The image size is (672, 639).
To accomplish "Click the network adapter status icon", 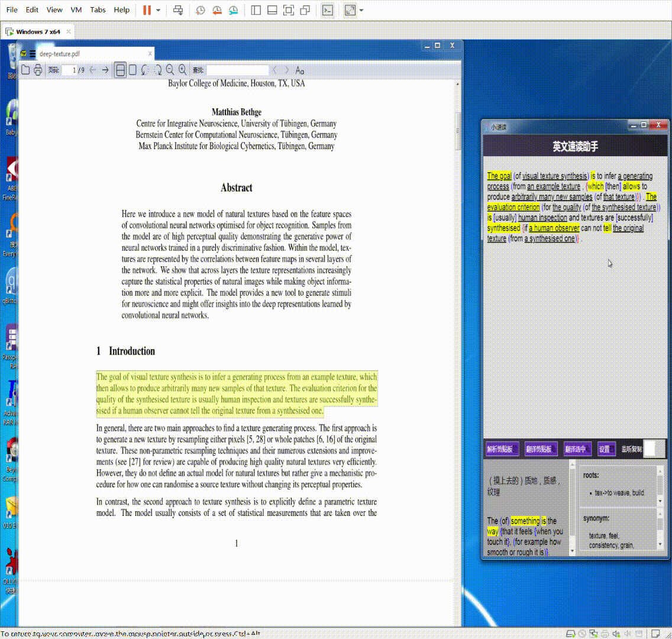I will tap(593, 634).
